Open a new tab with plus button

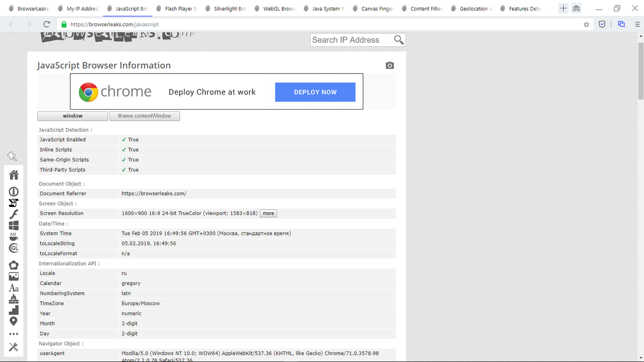coord(563,9)
